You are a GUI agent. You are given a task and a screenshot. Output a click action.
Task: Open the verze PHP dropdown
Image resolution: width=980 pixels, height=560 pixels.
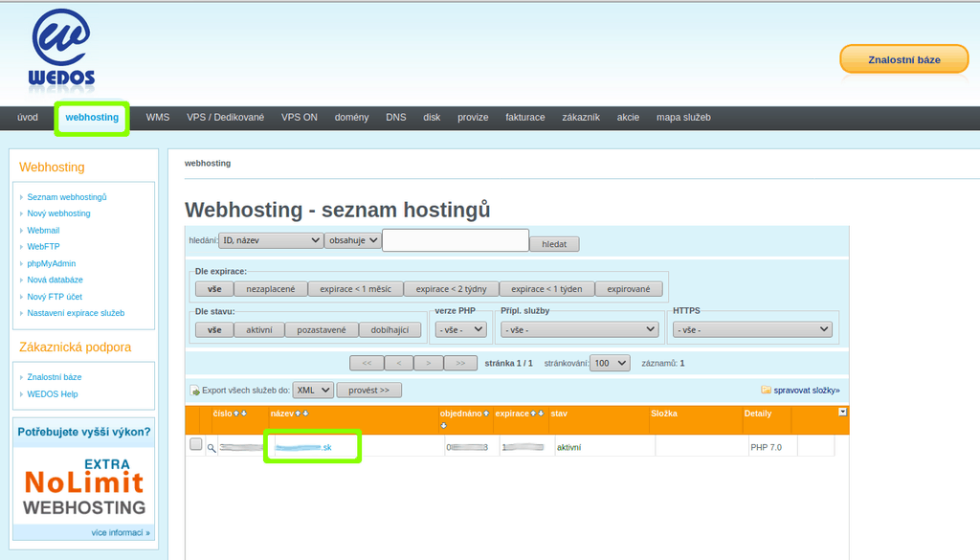461,329
